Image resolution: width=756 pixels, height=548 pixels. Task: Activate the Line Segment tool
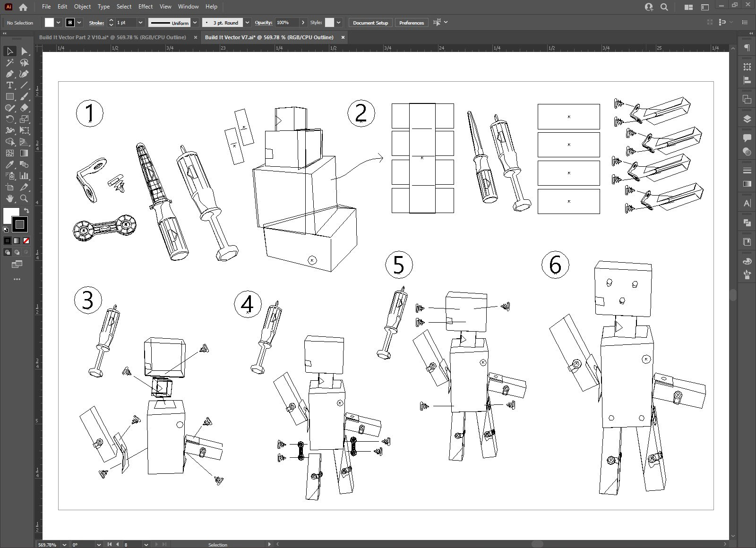point(24,85)
